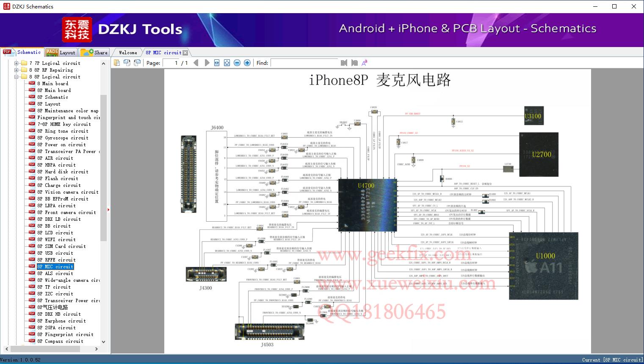Open 8P SIM Card circuit
This screenshot has height=364, width=644.
point(61,246)
